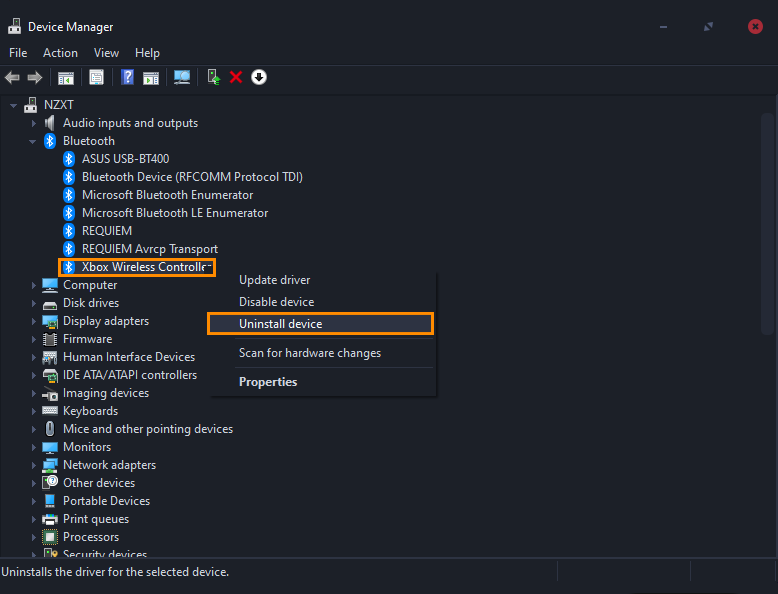Click the Processors icon
778x594 pixels.
[50, 537]
